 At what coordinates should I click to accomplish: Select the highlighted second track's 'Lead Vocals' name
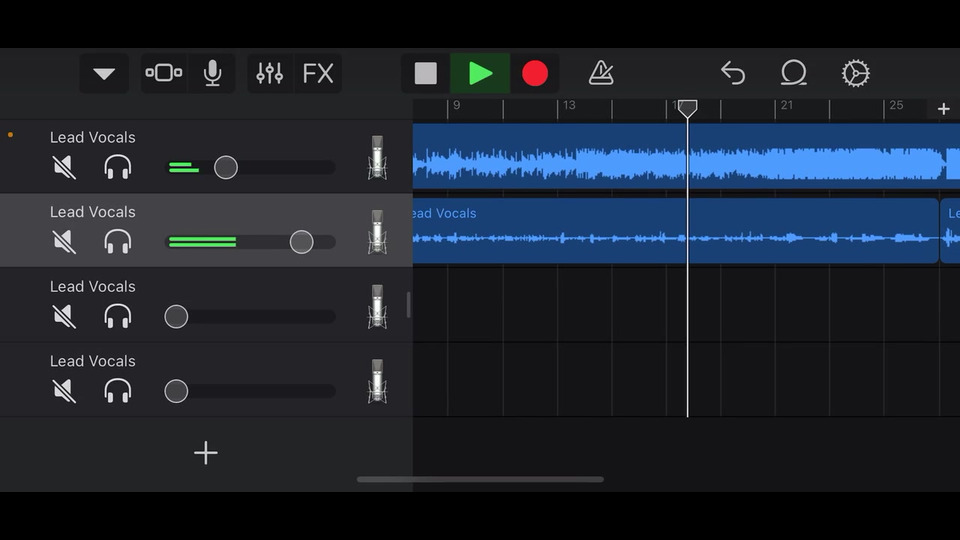click(x=92, y=212)
